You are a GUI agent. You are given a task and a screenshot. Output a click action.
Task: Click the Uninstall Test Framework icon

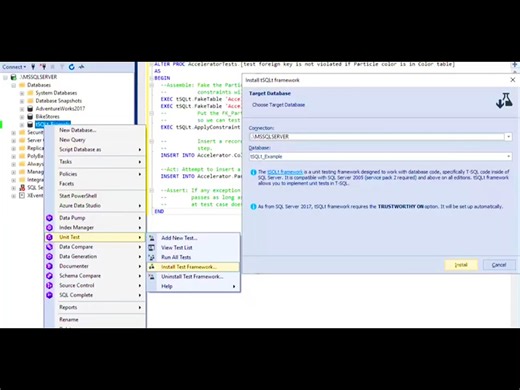tap(152, 277)
